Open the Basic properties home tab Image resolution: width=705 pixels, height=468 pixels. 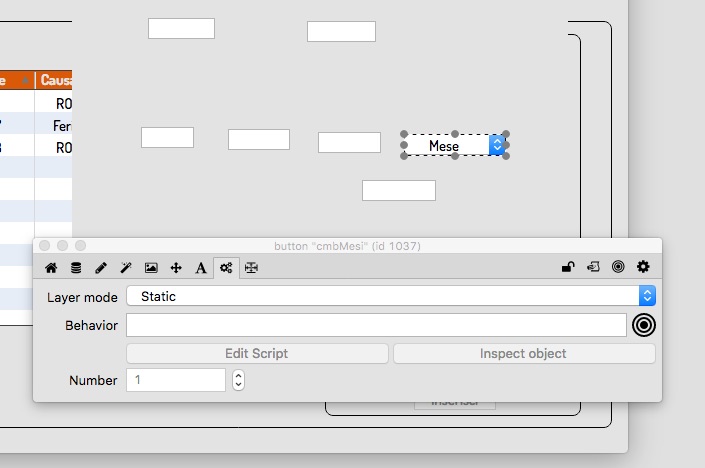point(51,268)
